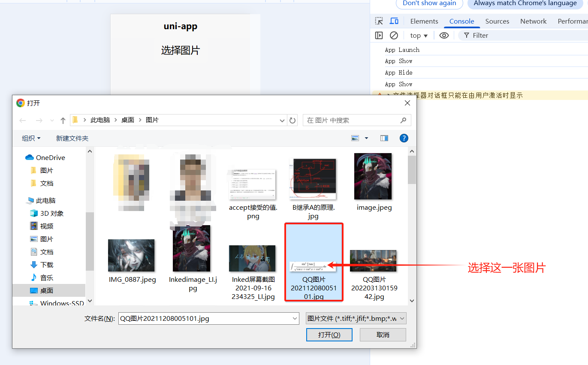
Task: Click the 打开(O) button
Action: coord(329,335)
